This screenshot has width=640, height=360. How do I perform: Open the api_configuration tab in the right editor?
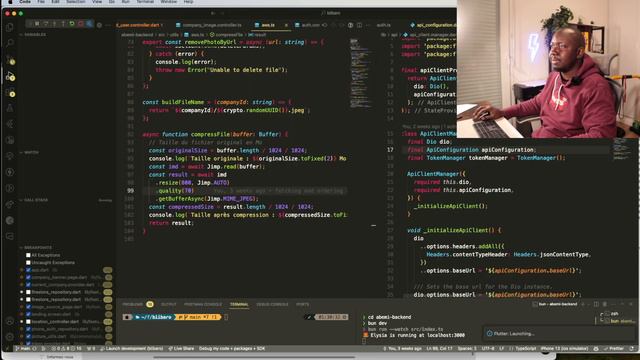coord(433,25)
